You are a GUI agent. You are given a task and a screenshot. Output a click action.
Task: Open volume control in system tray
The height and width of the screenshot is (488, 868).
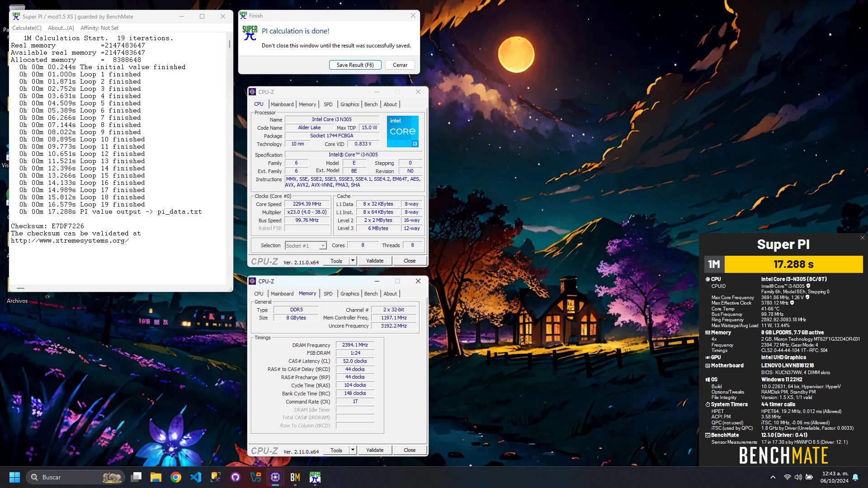(x=798, y=477)
